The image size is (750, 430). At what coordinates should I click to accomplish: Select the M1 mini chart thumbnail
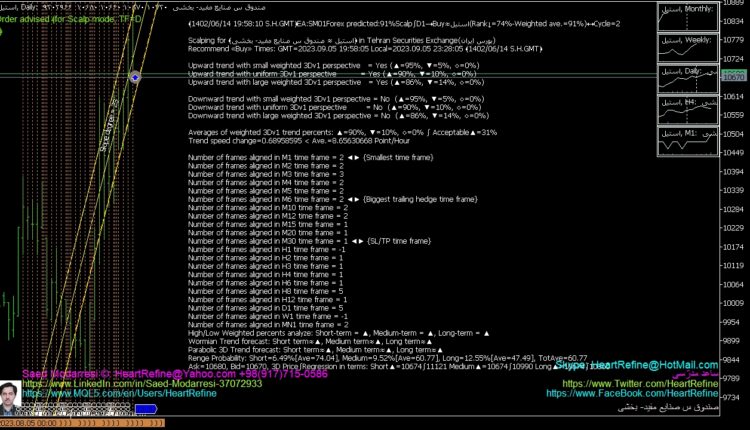[x=685, y=140]
